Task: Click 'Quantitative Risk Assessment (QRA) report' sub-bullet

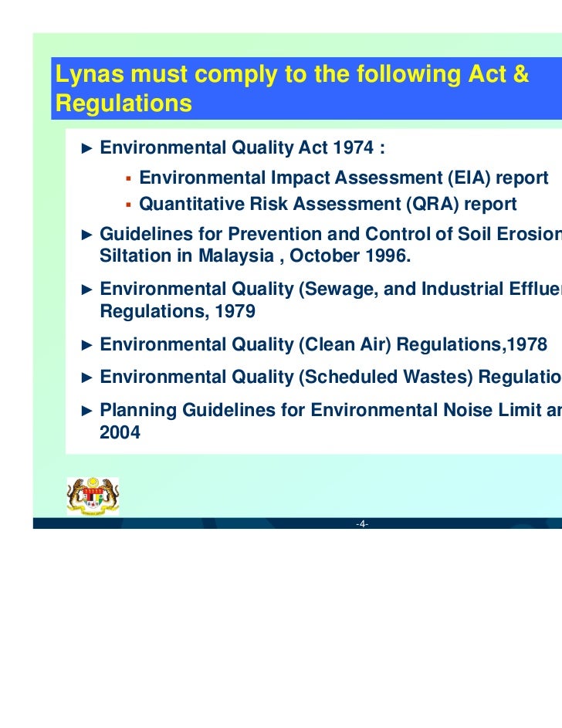Action: pos(328,204)
